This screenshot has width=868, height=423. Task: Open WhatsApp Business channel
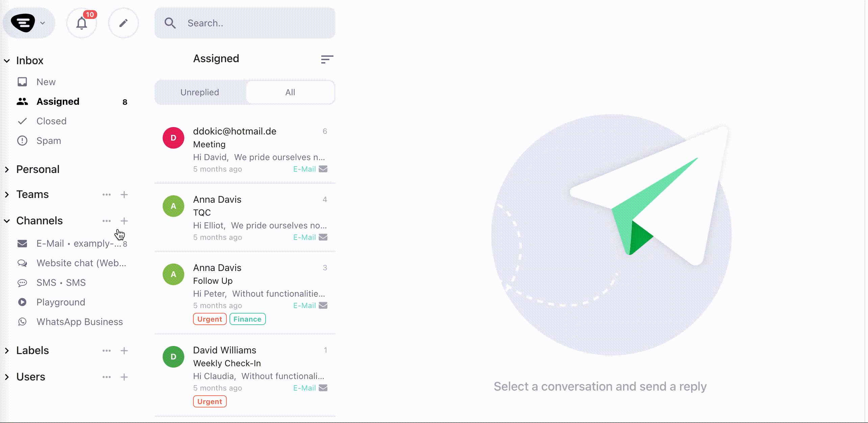(79, 322)
